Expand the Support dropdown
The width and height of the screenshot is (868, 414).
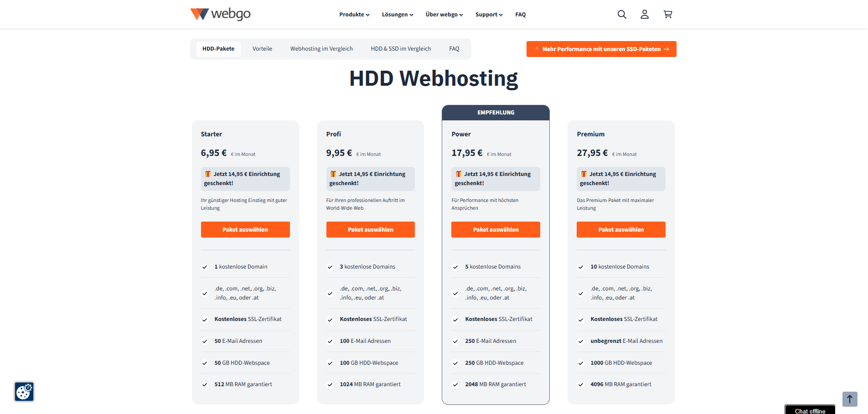489,14
